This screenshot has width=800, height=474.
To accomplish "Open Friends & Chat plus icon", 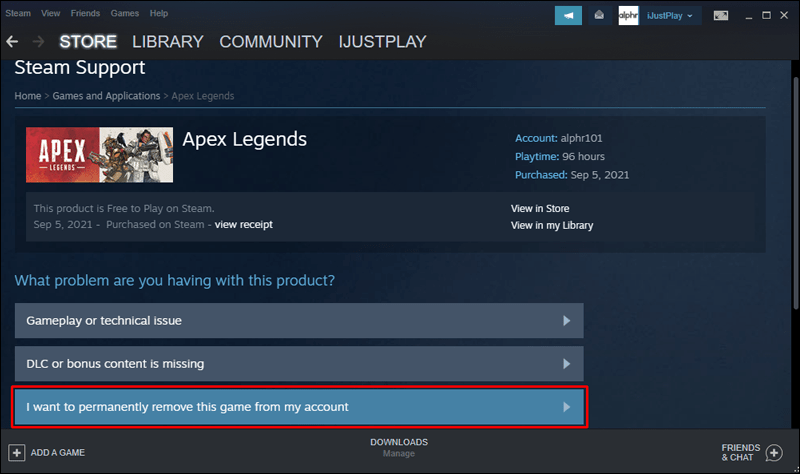I will point(774,453).
